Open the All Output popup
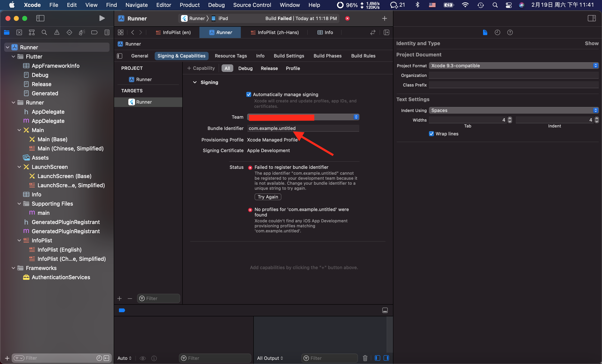 coord(270,358)
